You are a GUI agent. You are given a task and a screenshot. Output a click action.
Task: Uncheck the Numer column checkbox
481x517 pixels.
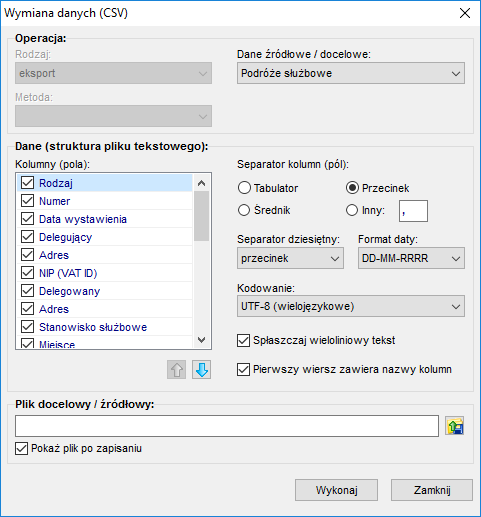click(27, 201)
